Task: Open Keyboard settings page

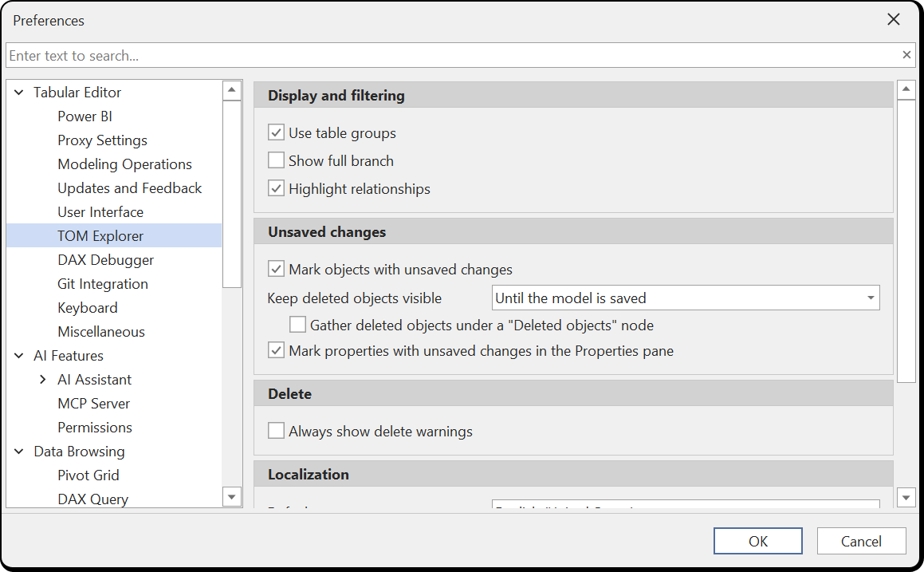Action: pyautogui.click(x=87, y=308)
